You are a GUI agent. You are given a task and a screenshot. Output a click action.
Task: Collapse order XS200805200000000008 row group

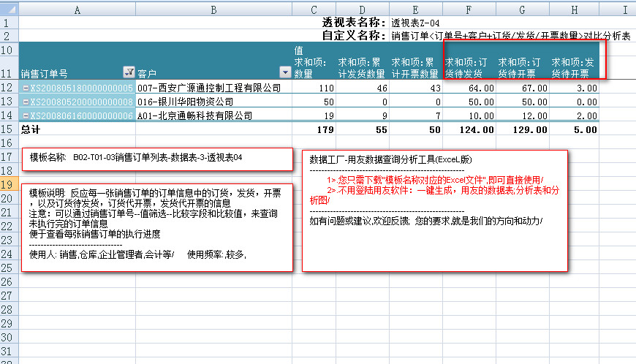click(x=26, y=102)
